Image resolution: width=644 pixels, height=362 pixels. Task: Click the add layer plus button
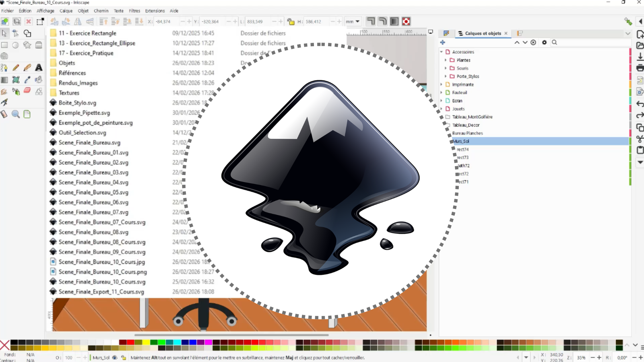[443, 42]
